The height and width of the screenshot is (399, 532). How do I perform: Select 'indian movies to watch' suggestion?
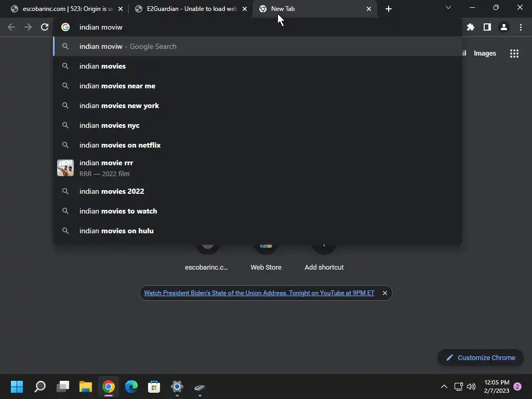[258, 211]
